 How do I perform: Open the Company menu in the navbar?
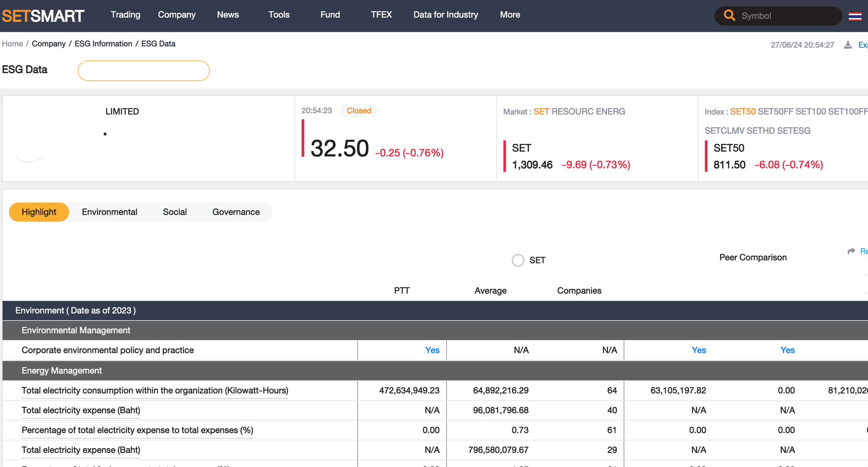pos(177,15)
